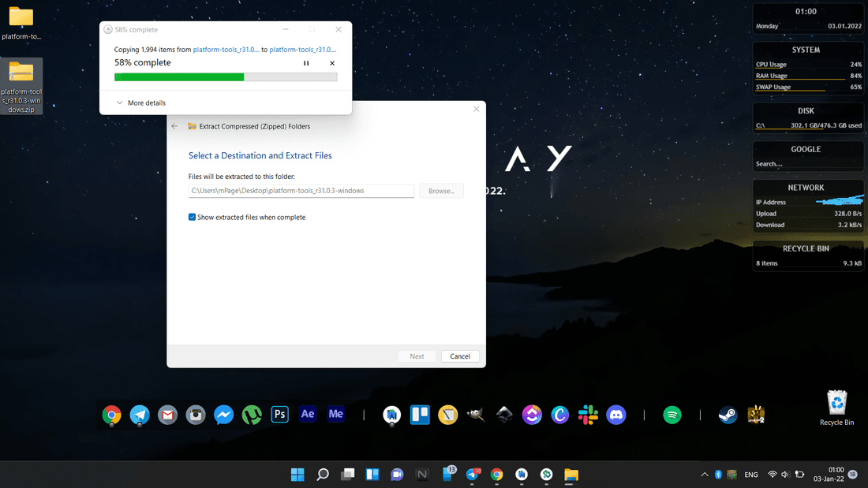Open Inkscape from the dock
This screenshot has height=488, width=868.
click(x=503, y=415)
